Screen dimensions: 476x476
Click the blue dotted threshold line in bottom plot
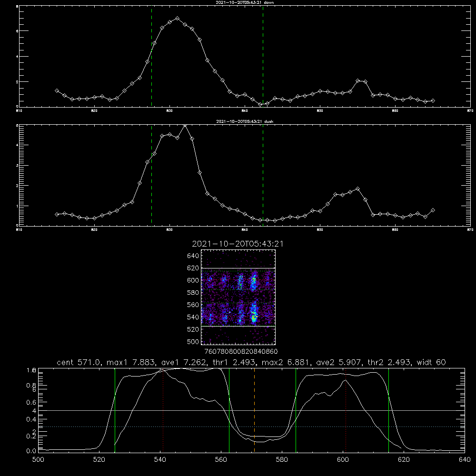click(251, 427)
